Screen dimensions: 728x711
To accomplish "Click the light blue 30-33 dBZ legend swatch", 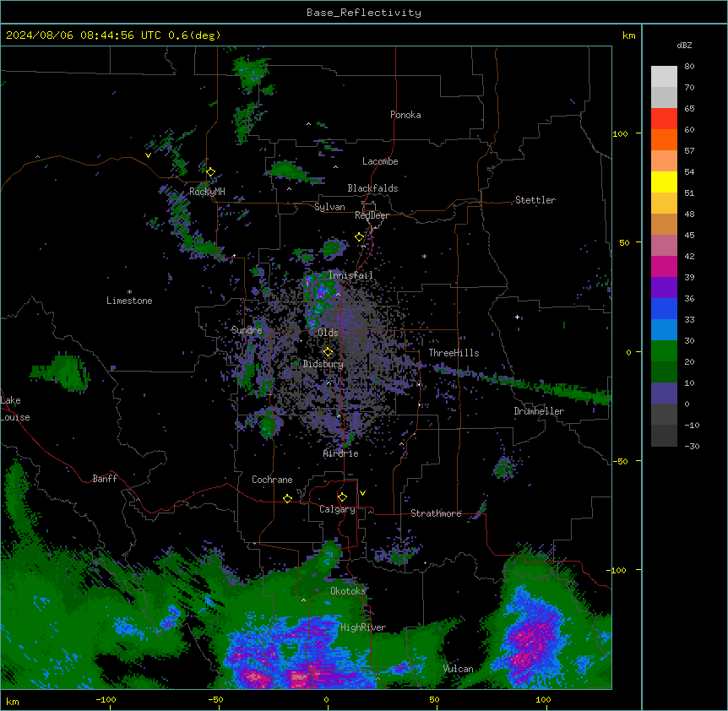I will click(664, 330).
